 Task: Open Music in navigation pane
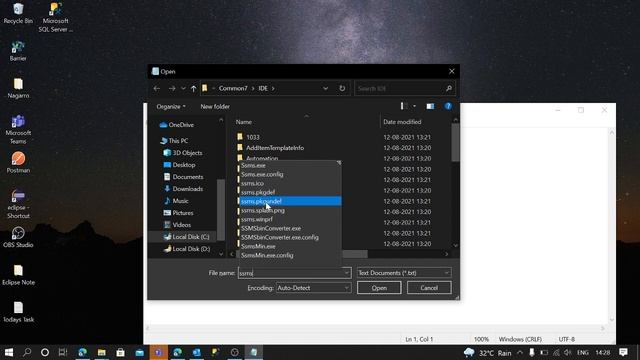(176, 201)
